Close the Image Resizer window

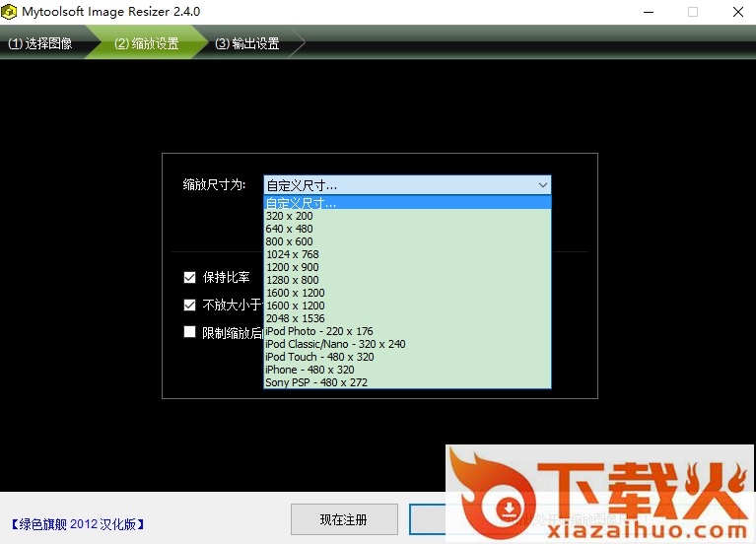click(737, 12)
